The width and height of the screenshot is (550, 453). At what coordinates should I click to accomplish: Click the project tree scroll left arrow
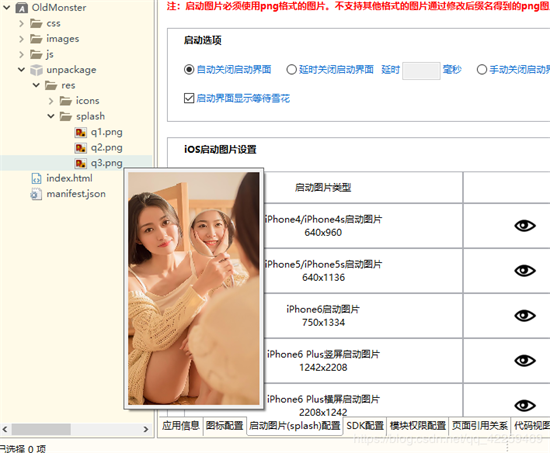pyautogui.click(x=5, y=429)
